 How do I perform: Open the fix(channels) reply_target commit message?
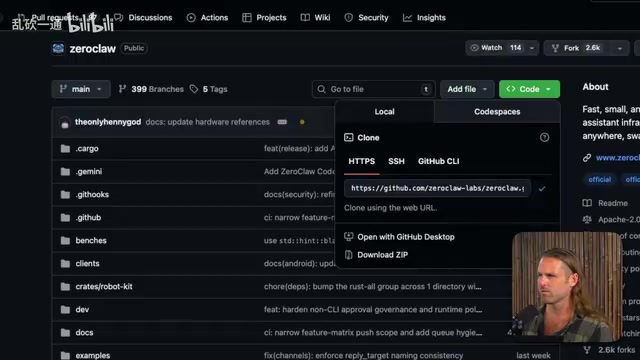pos(363,356)
